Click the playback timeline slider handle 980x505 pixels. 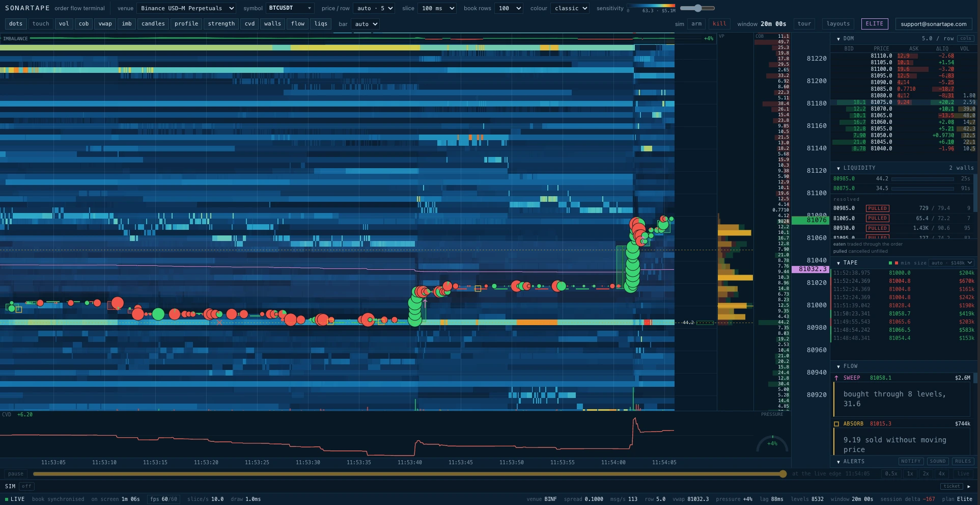coord(783,474)
